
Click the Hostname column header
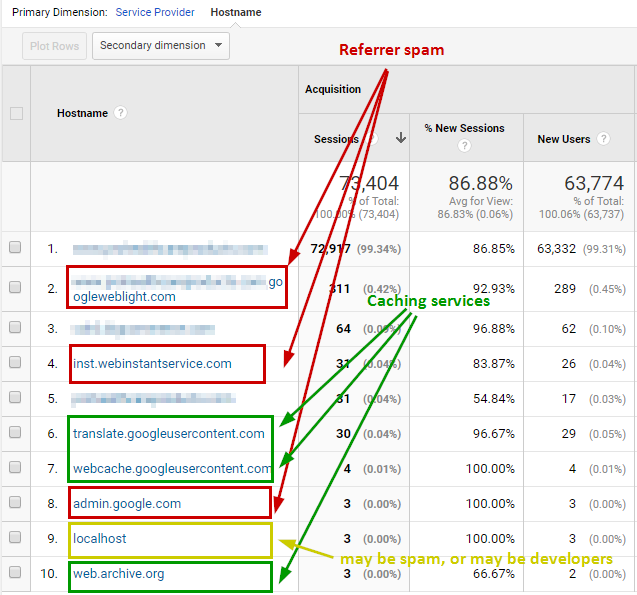click(x=82, y=113)
